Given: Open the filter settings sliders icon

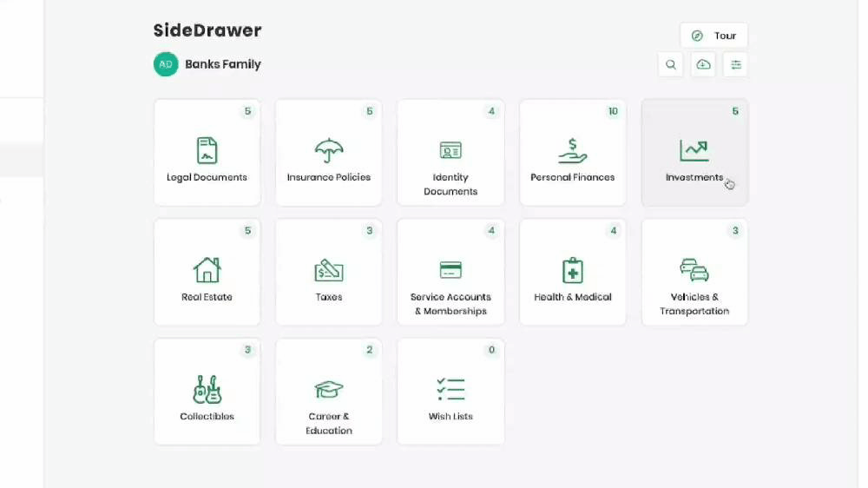Looking at the screenshot, I should (x=736, y=64).
